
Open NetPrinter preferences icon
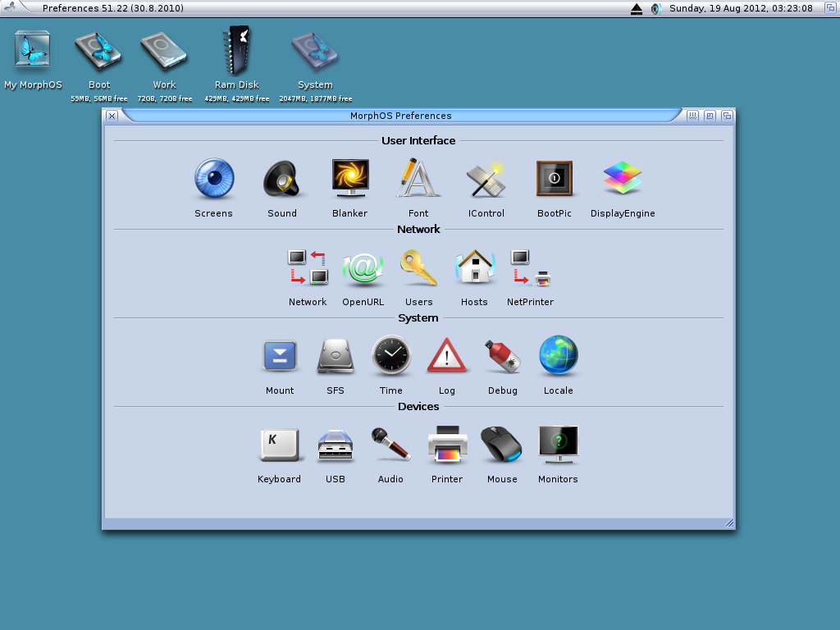(x=531, y=267)
